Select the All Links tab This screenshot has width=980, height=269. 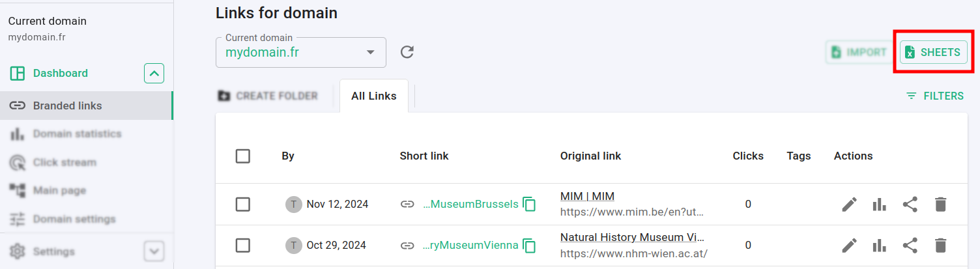tap(373, 96)
